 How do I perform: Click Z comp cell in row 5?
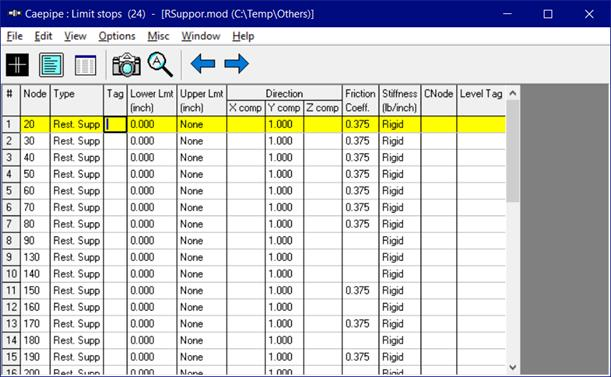click(x=322, y=191)
